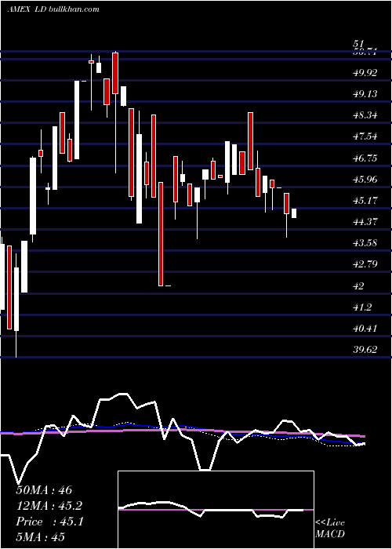Viewport: 392px width, 549px height.
Task: Select the 40.41 price axis label
Action: click(x=365, y=329)
